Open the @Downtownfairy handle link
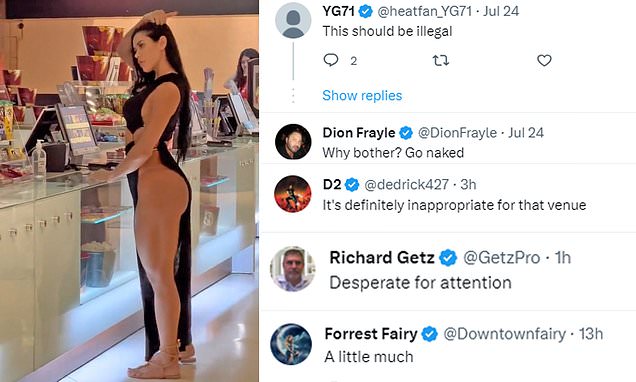636x382 pixels. point(504,334)
